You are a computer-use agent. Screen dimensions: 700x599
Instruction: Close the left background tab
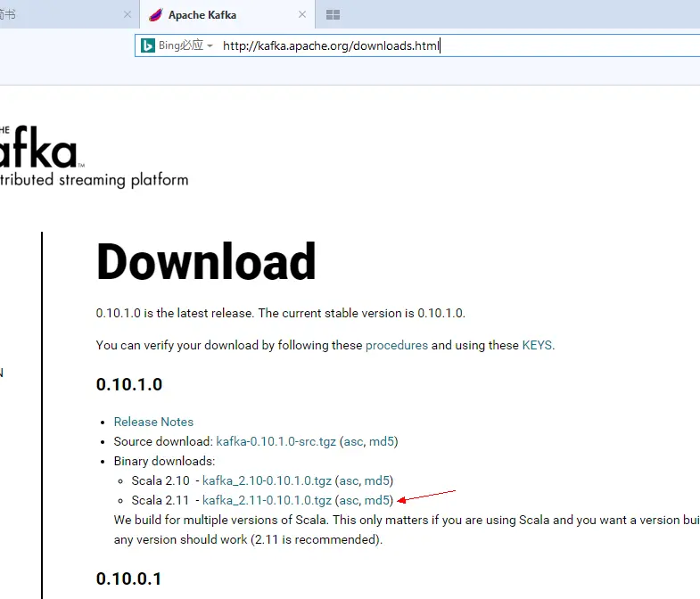[128, 15]
